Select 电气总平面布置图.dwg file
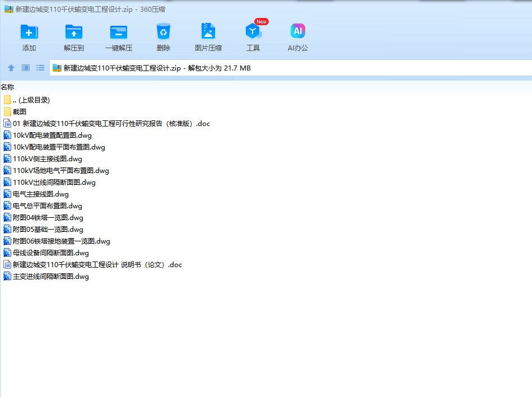The height and width of the screenshot is (397, 532). coord(43,206)
